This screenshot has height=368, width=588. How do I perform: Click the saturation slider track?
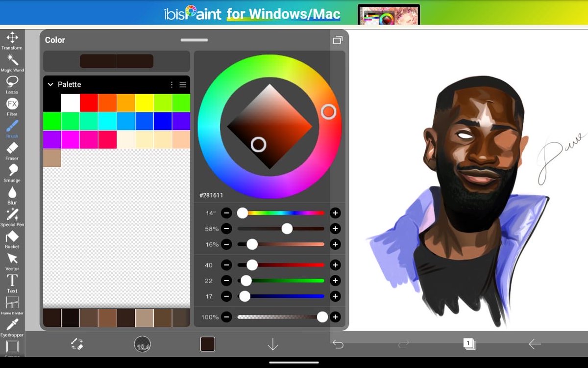coord(281,229)
